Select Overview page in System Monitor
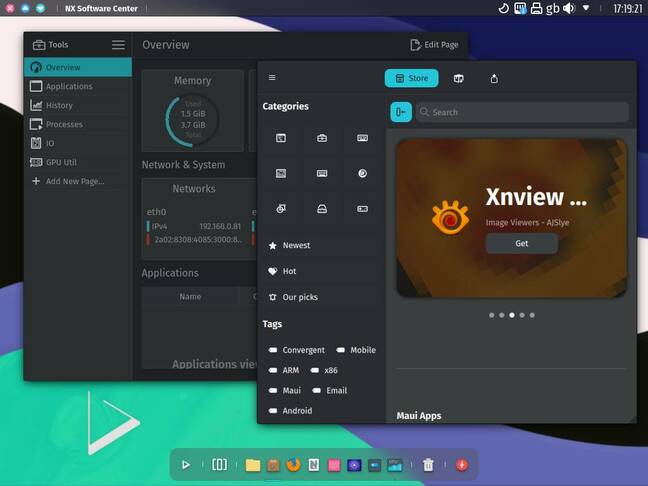648x486 pixels. coord(78,67)
